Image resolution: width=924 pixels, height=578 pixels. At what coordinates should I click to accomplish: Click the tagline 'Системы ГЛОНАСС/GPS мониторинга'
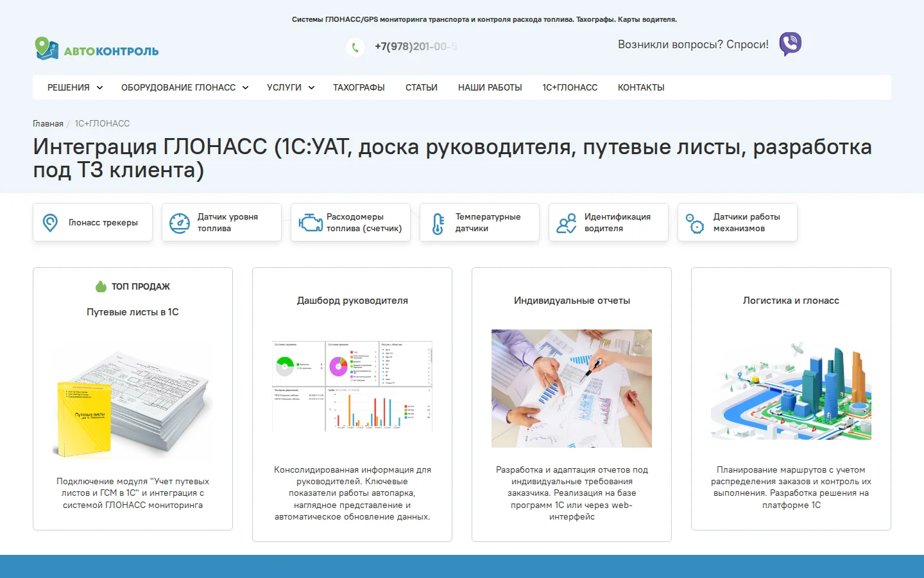pos(484,19)
